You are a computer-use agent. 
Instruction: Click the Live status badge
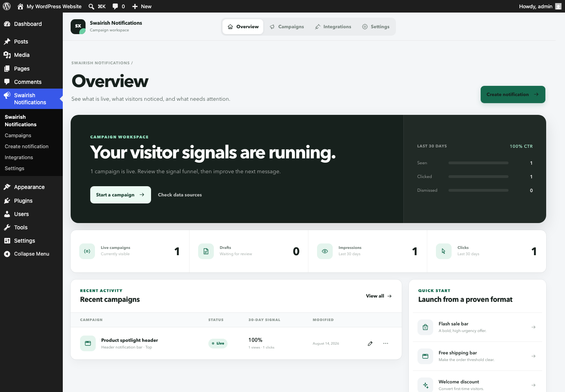click(x=218, y=343)
